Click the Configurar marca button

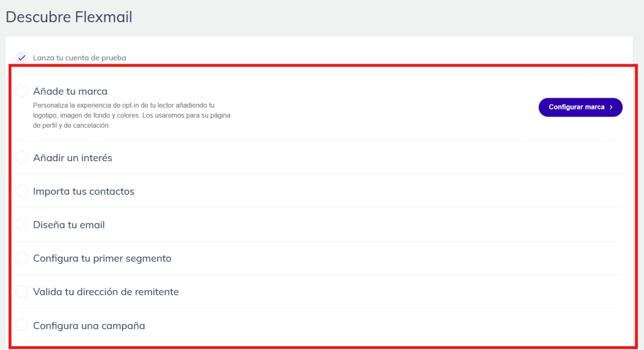pos(580,108)
